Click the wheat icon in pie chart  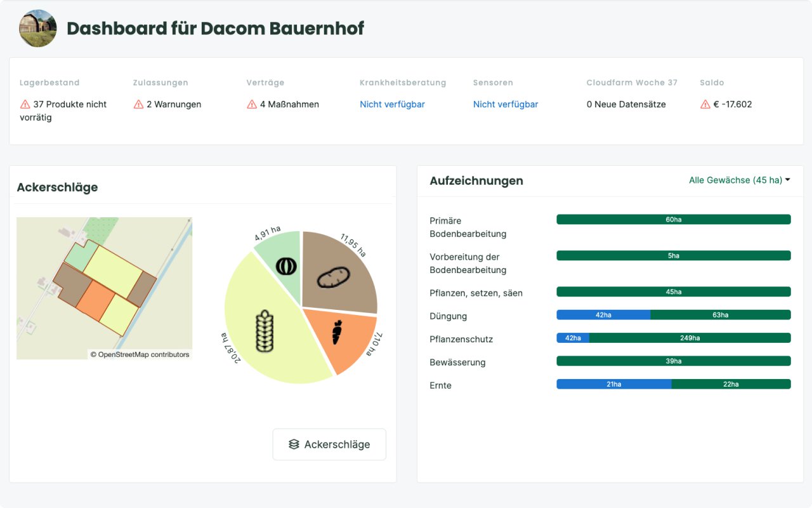tap(265, 331)
